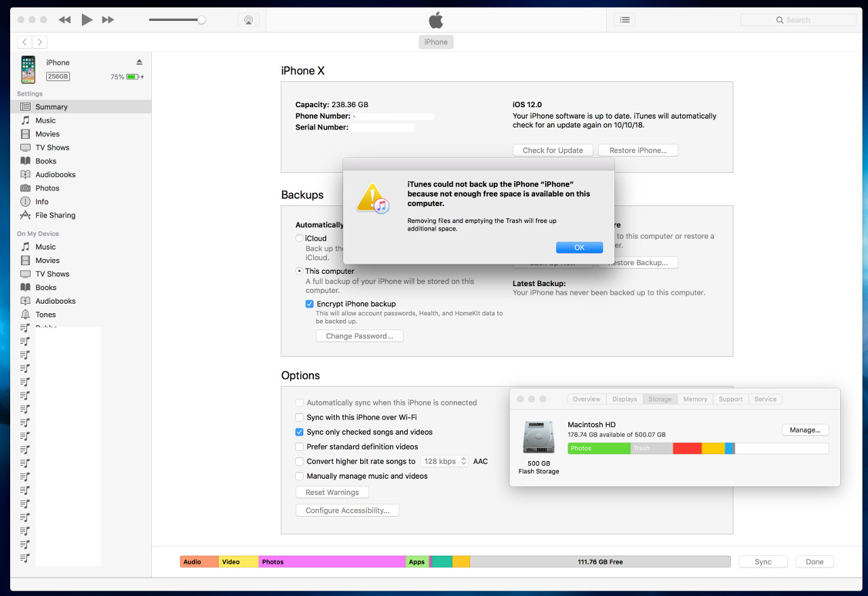
Task: Click Change Password...
Action: click(359, 336)
